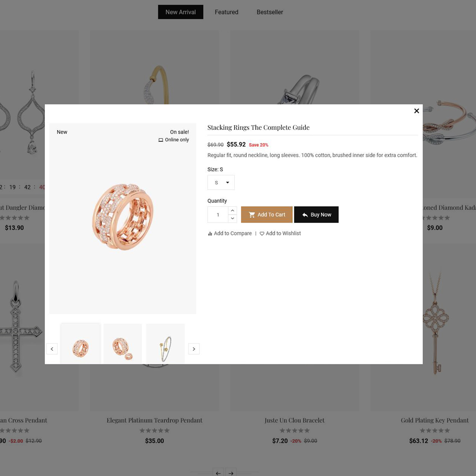Select the second ring thumbnail
Image resolution: width=476 pixels, height=476 pixels.
[x=123, y=344]
